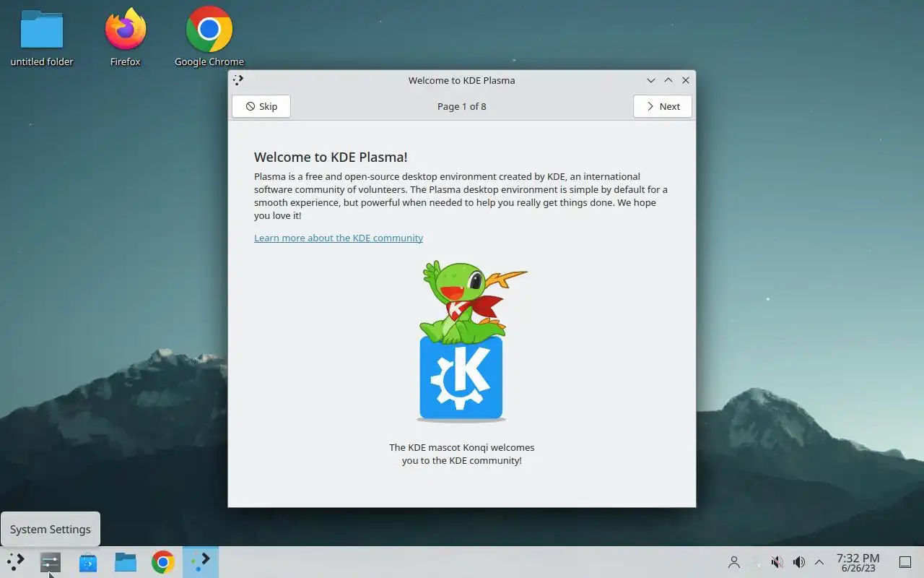The width and height of the screenshot is (924, 578).
Task: Close the Welcome to KDE Plasma window
Action: coord(686,80)
